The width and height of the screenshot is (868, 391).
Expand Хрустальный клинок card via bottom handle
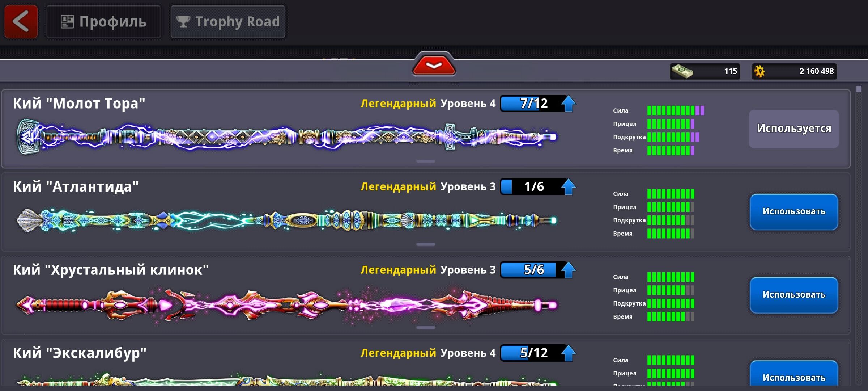(x=426, y=328)
